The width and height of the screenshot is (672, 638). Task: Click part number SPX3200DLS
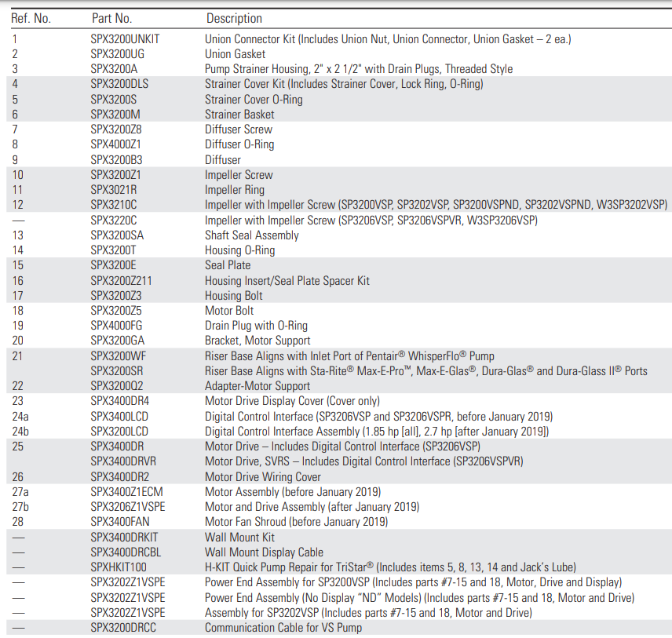pyautogui.click(x=119, y=84)
